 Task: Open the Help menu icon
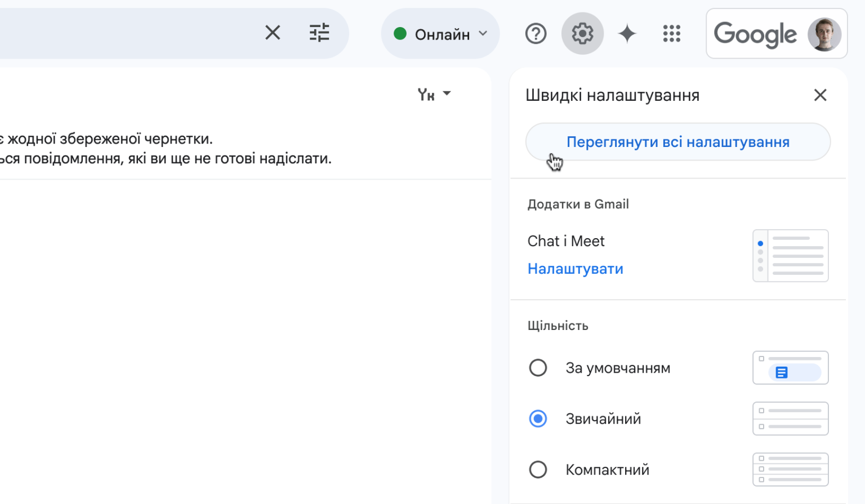coord(536,33)
